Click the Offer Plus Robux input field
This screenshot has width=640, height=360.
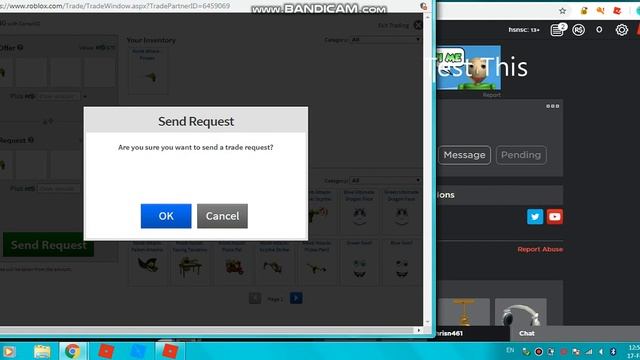59,97
